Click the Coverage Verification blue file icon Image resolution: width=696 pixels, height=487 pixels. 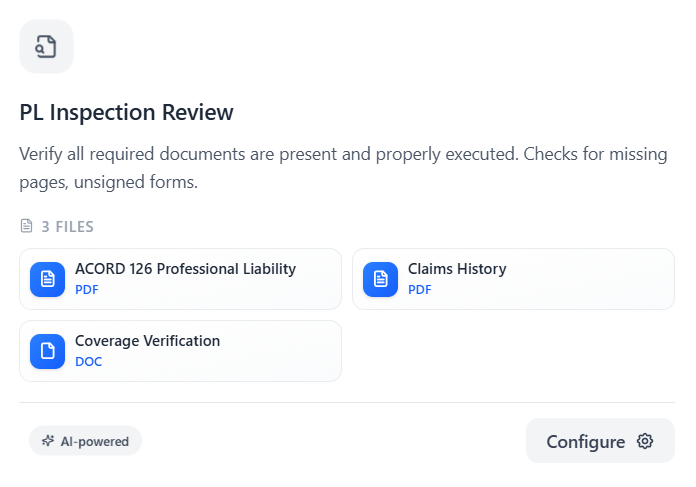click(x=47, y=351)
